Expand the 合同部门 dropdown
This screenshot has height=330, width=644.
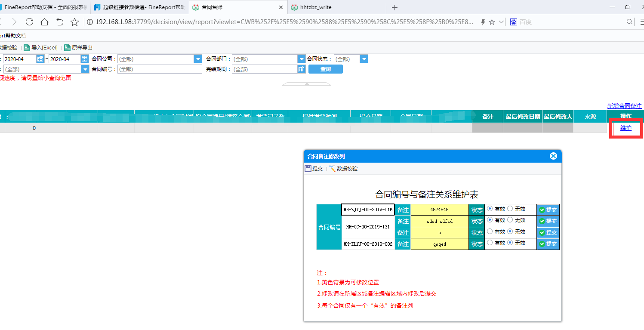[x=301, y=59]
